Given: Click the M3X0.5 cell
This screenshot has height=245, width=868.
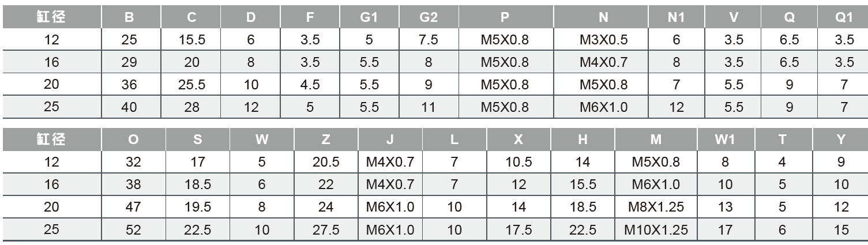Looking at the screenshot, I should click(603, 40).
